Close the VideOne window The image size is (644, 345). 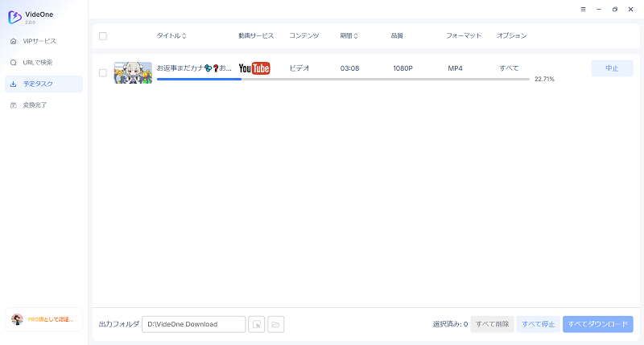click(631, 9)
